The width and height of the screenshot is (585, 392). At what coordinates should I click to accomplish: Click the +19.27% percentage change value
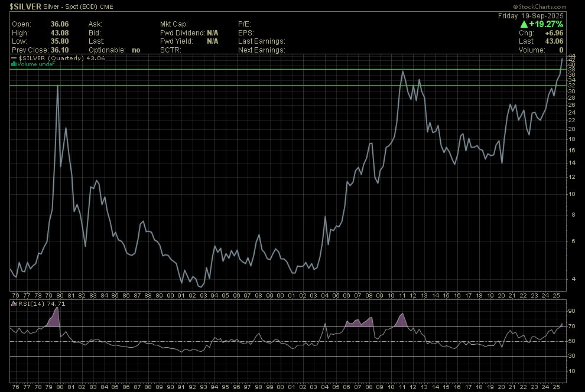[546, 25]
